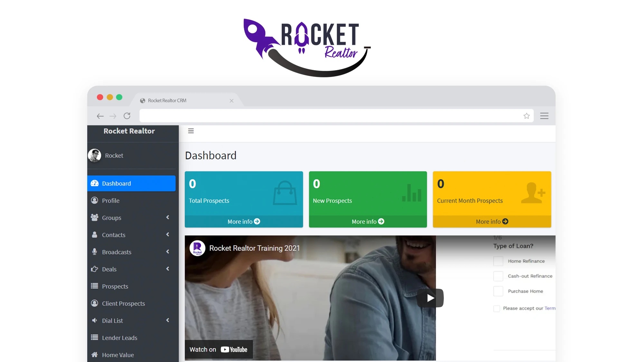Click the browser reload icon
Image resolution: width=644 pixels, height=362 pixels.
coord(127,116)
